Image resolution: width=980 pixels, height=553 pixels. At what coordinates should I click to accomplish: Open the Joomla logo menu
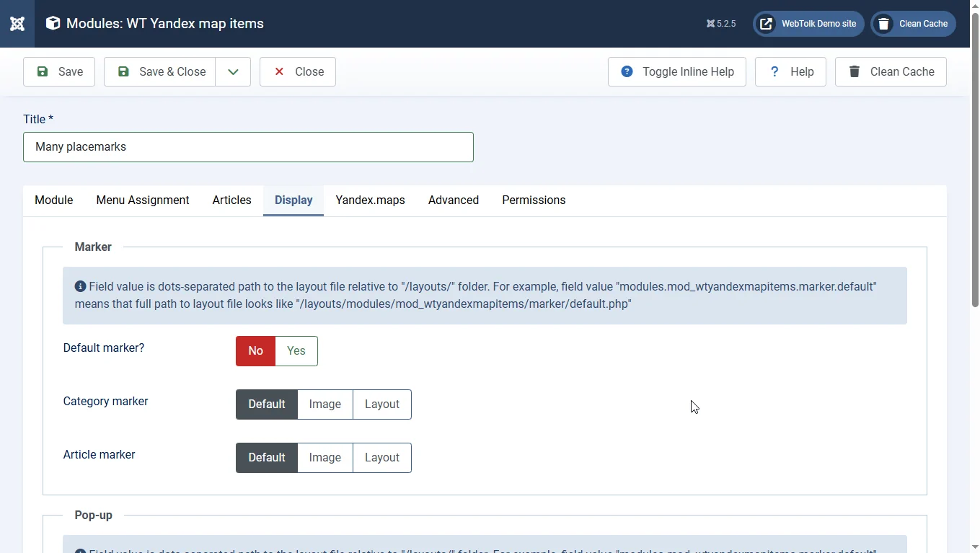pos(17,24)
